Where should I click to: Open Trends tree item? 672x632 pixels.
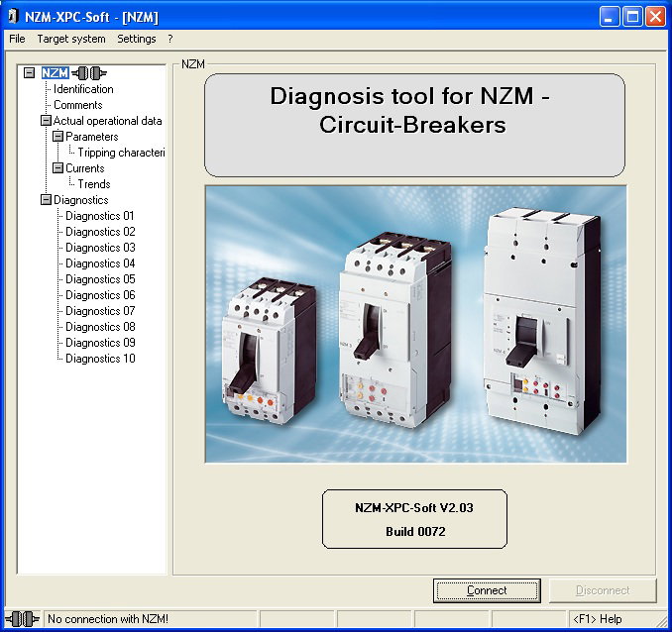click(94, 184)
